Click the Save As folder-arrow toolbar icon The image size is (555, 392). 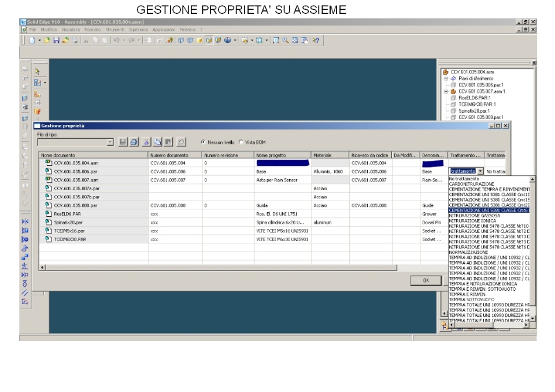65,40
